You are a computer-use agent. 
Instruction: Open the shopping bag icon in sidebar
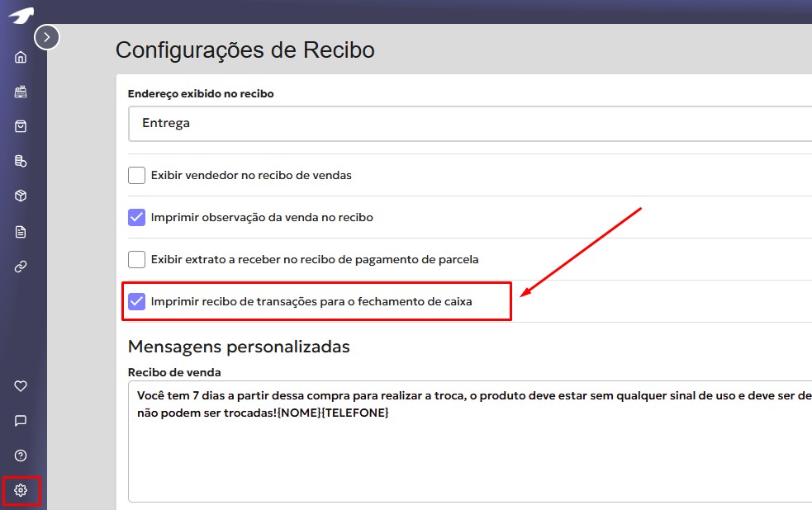[21, 126]
